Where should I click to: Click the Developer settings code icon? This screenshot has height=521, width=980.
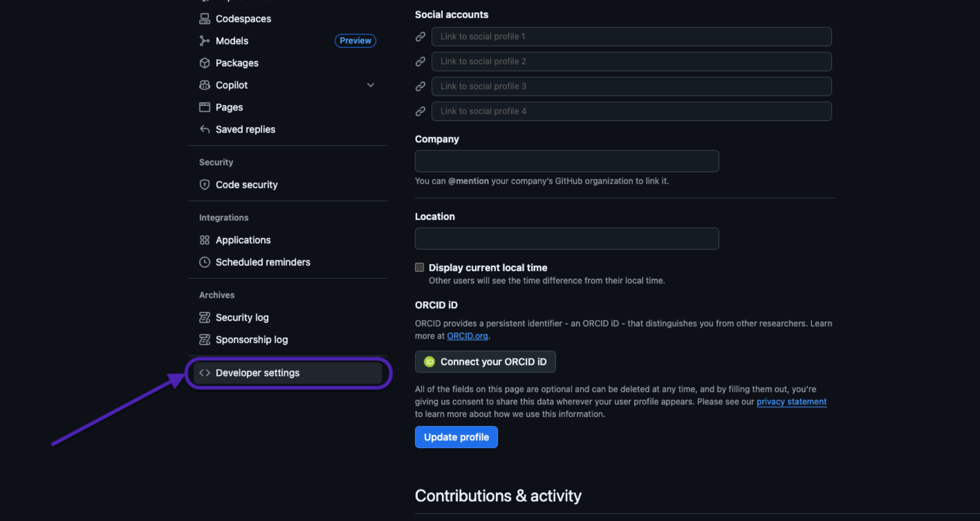(204, 373)
